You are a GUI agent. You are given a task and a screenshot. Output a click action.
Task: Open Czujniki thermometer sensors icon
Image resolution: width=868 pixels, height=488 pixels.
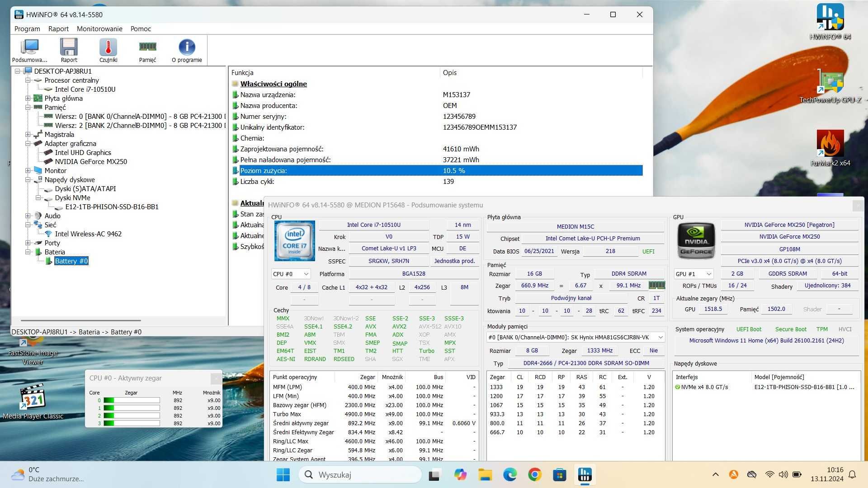point(108,50)
